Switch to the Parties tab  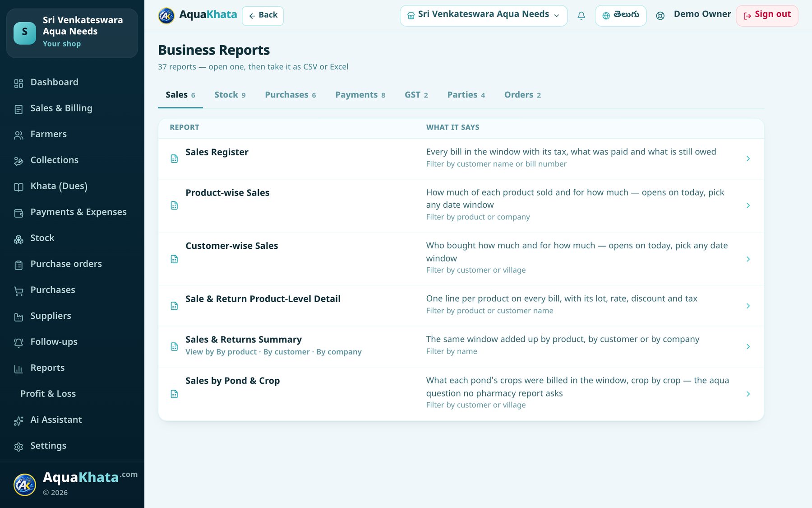pos(466,95)
